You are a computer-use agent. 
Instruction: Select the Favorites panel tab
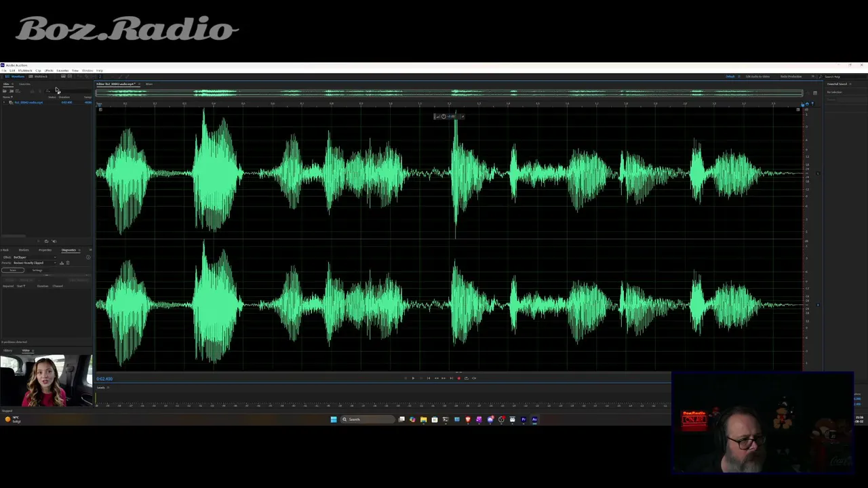click(x=24, y=84)
